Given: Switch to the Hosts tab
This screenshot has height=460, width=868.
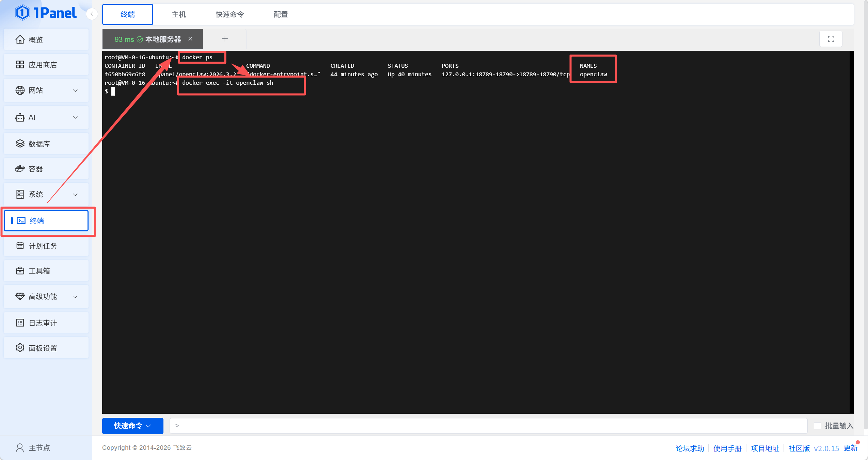Looking at the screenshot, I should coord(179,14).
